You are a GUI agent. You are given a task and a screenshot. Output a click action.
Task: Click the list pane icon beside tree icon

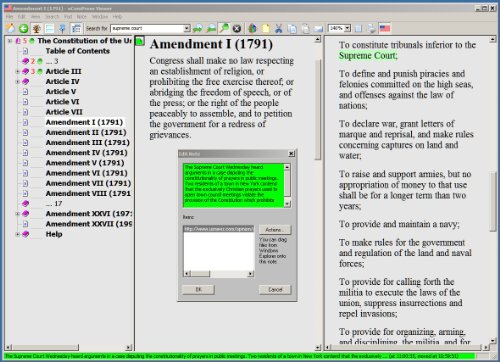pyautogui.click(x=50, y=28)
